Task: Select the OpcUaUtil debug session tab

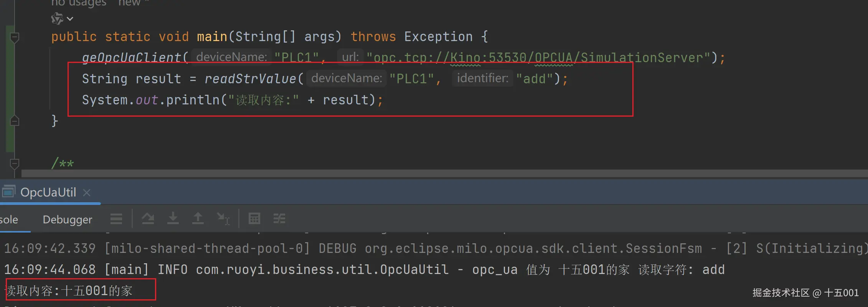Action: [x=48, y=192]
